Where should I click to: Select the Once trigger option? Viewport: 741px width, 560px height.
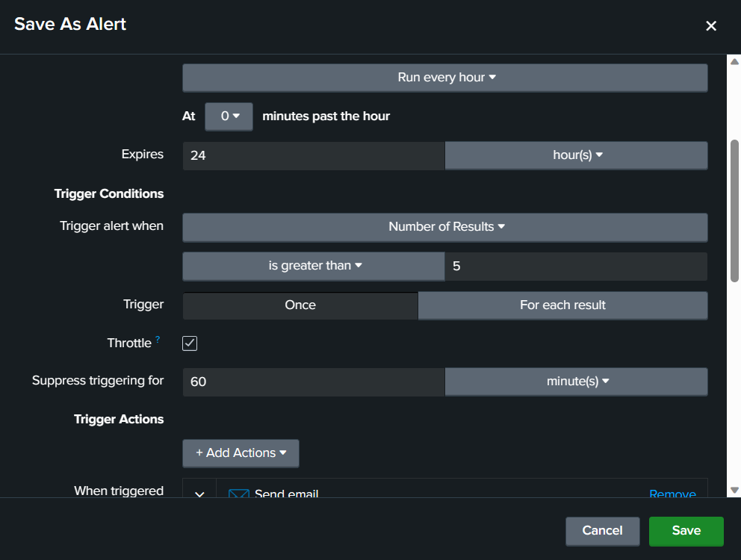pos(300,305)
